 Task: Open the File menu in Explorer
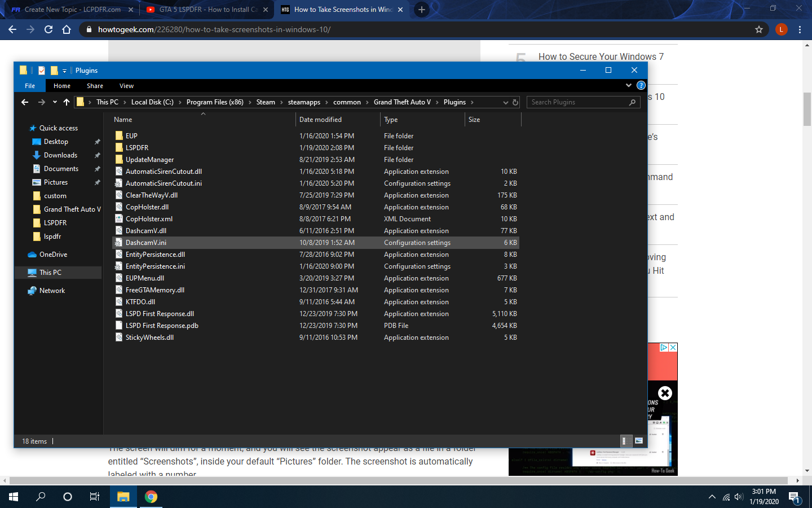(x=30, y=86)
